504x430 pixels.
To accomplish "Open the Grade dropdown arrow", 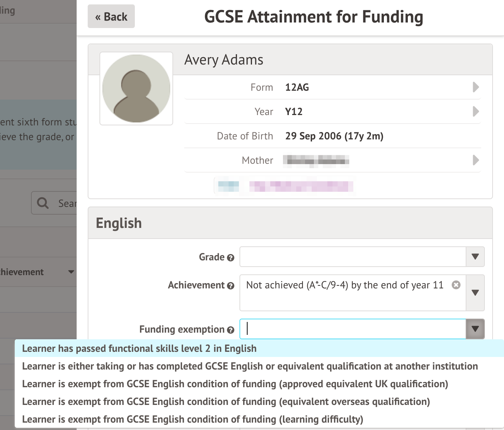I will click(475, 257).
